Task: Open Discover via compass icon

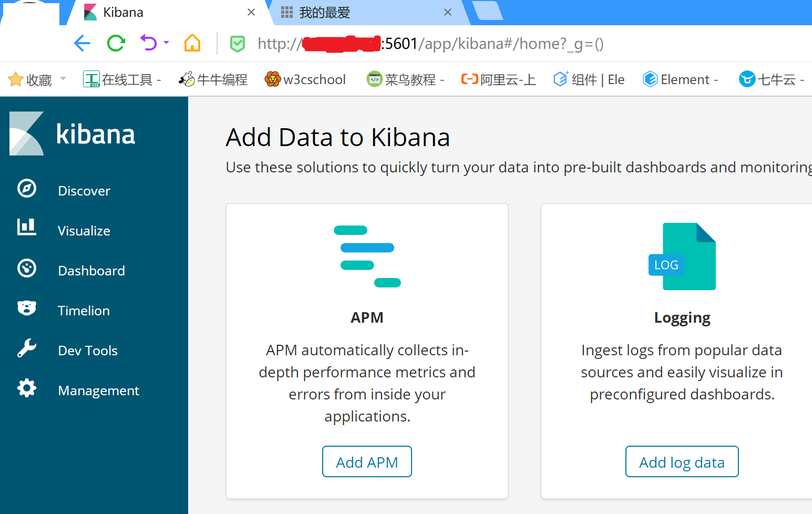Action: tap(27, 188)
